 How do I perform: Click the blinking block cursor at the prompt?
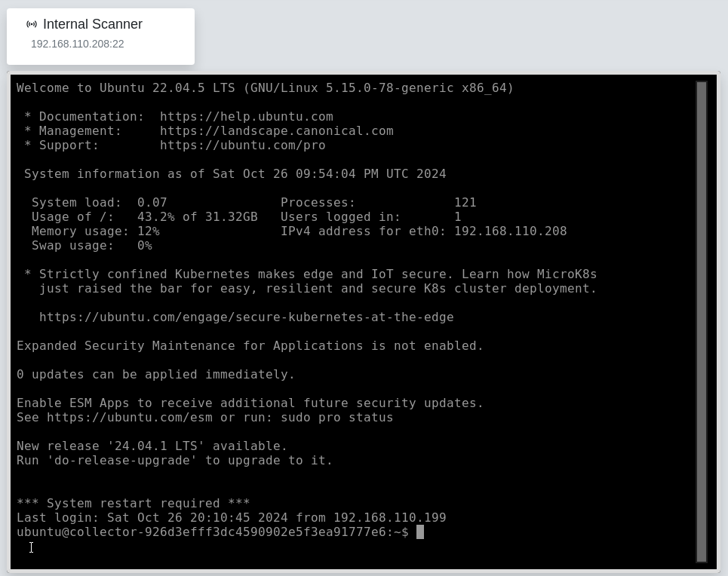[420, 532]
